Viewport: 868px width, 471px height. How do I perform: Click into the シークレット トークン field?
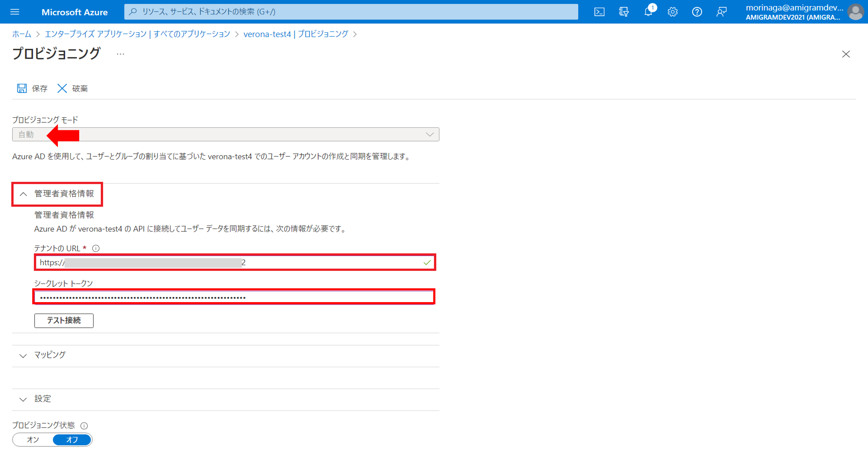pos(234,297)
